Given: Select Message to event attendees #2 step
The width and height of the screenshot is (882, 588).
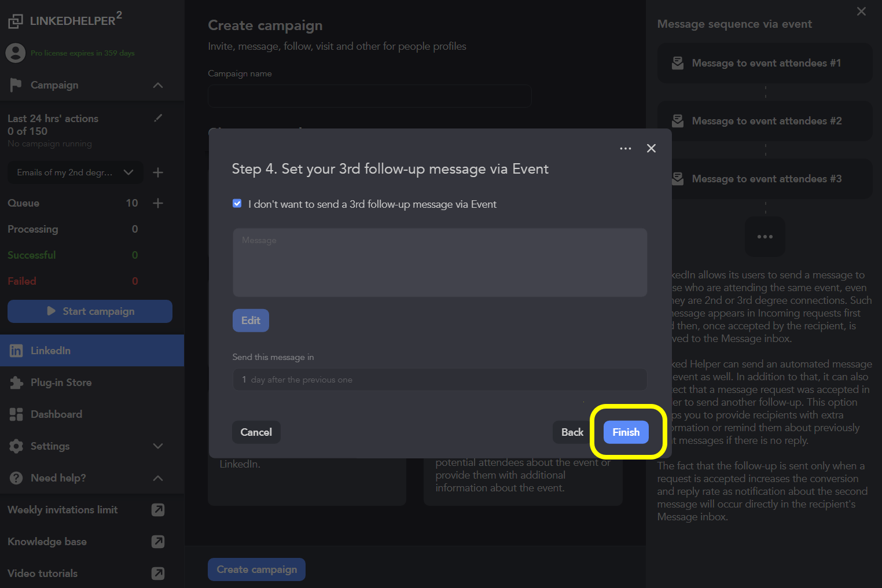Looking at the screenshot, I should pos(765,121).
